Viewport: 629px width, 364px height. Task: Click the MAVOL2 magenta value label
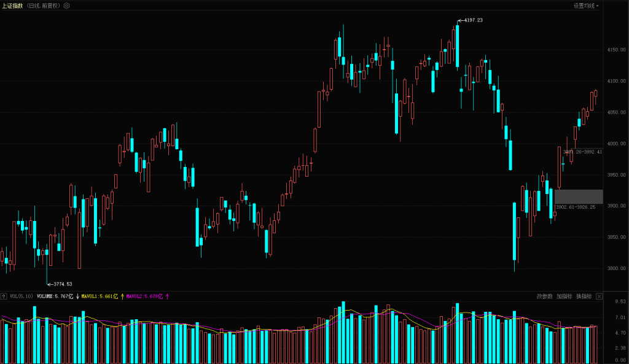click(144, 296)
